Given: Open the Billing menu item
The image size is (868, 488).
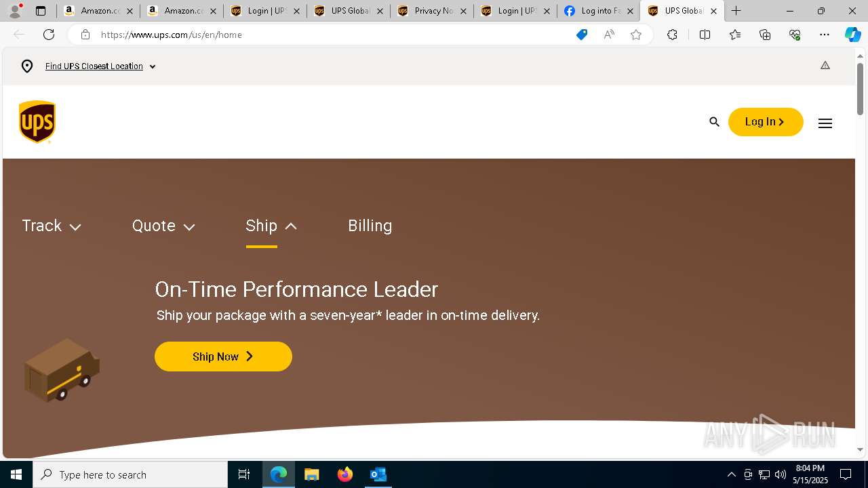Looking at the screenshot, I should pos(370,226).
